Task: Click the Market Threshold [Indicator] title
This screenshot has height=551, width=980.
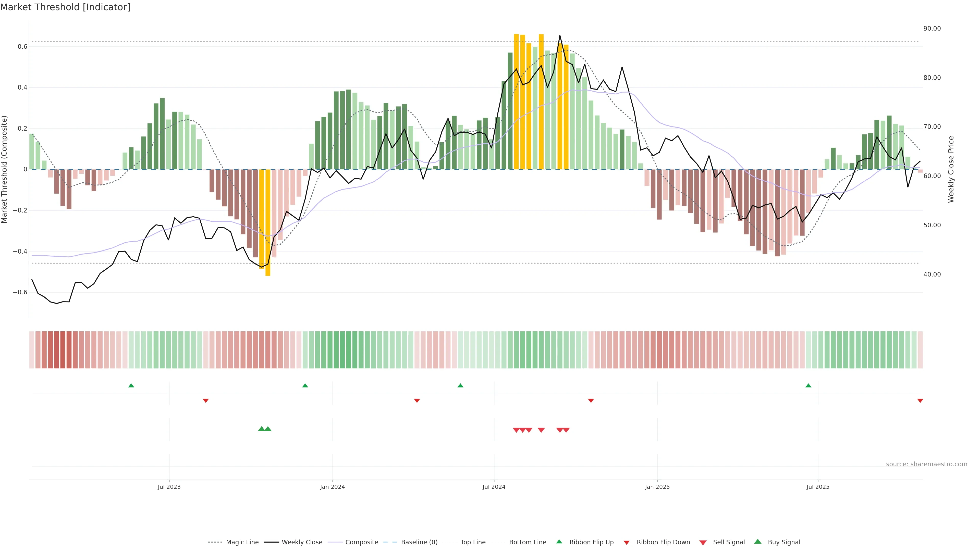Action: [x=65, y=7]
